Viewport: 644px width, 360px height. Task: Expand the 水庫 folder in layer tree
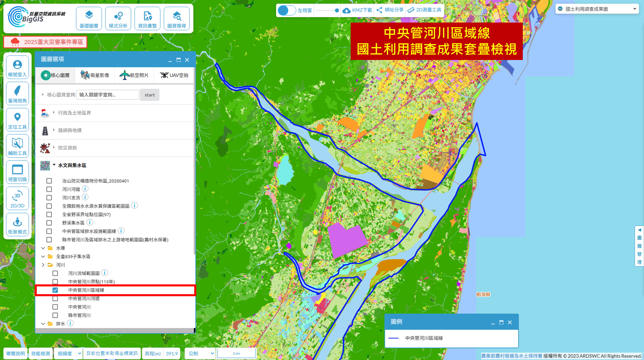(43, 248)
